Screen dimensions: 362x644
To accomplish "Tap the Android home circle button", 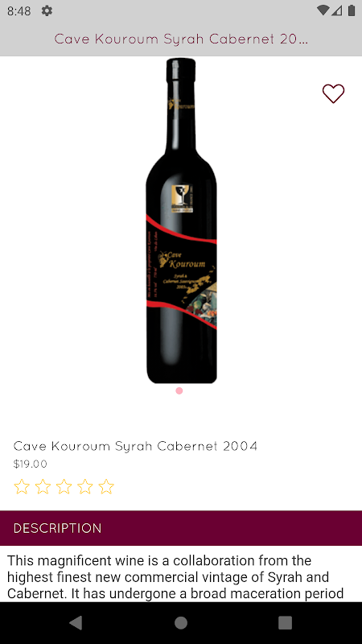I will pos(181,622).
